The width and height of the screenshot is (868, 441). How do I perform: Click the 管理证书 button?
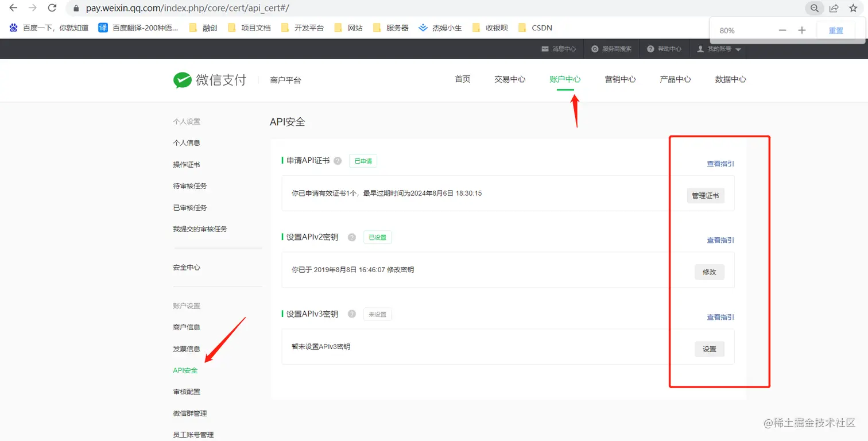[x=706, y=196]
